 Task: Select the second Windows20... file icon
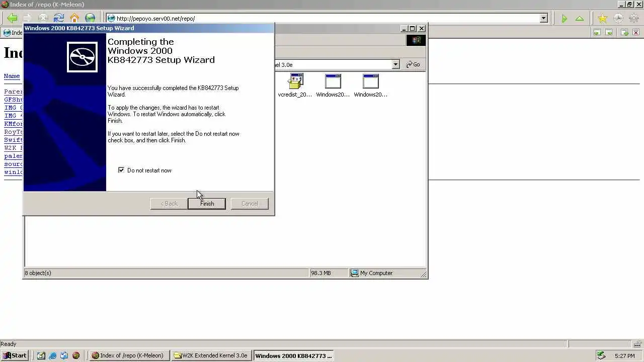(x=370, y=85)
